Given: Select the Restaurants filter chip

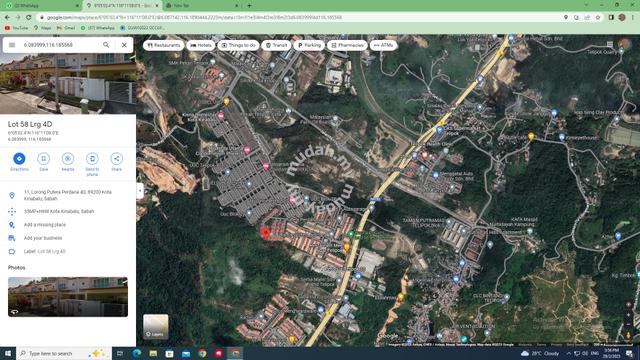Looking at the screenshot, I should coord(163,45).
